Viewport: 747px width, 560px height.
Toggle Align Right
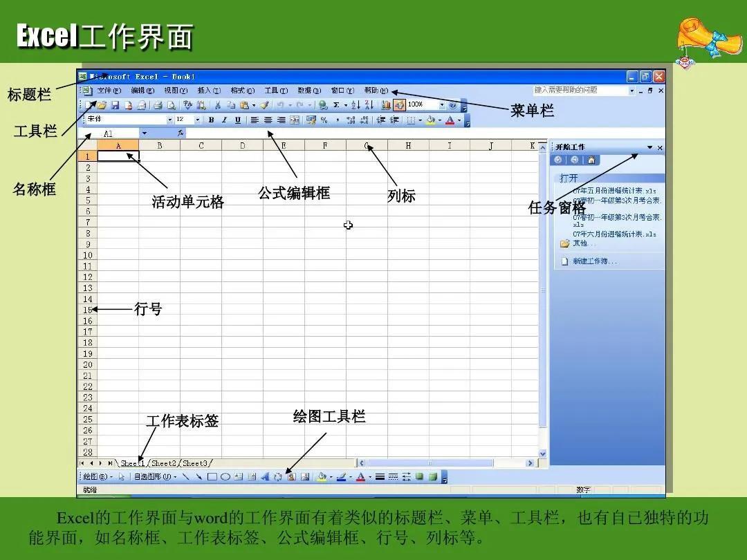click(282, 120)
